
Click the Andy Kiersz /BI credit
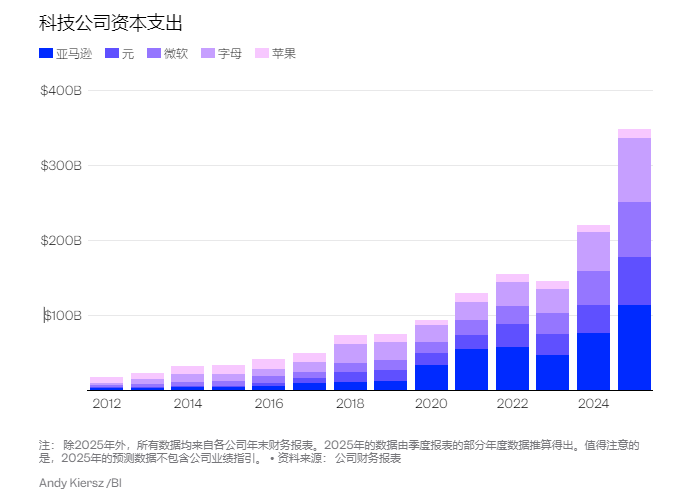(80, 483)
